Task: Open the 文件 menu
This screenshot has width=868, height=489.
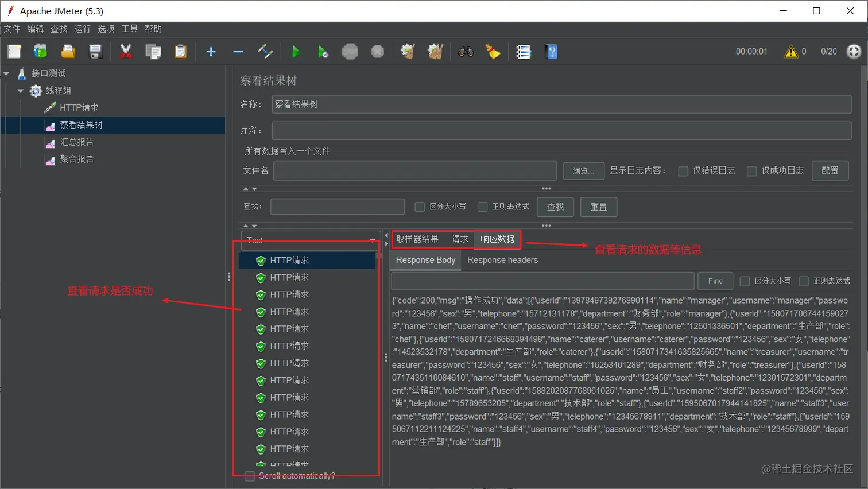Action: coord(12,29)
